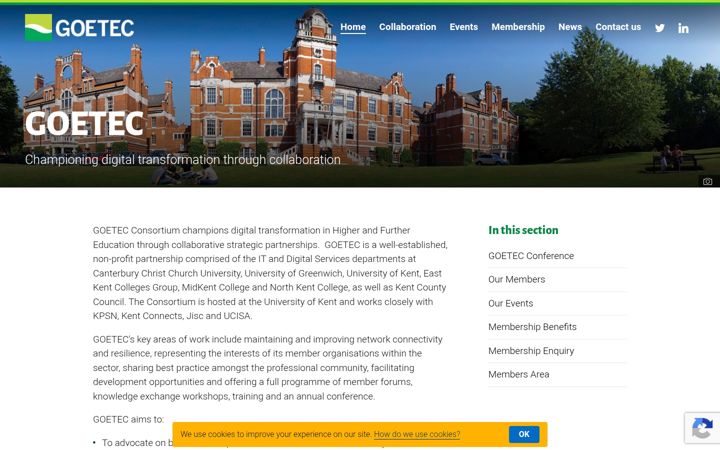Dismiss cookie banner with OK button
This screenshot has height=450, width=720.
(524, 434)
